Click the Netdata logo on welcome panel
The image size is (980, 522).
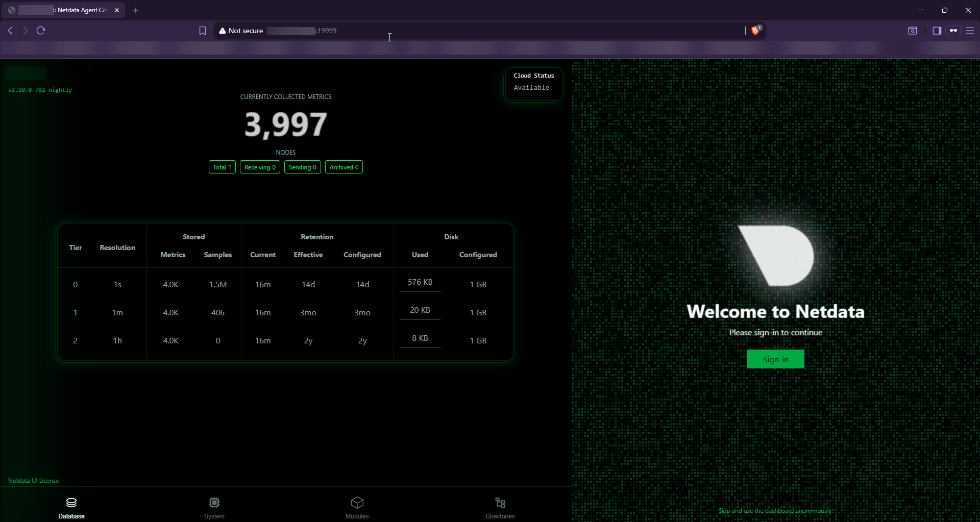point(776,255)
